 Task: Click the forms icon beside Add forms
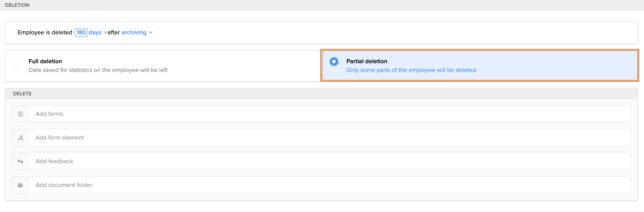point(20,114)
